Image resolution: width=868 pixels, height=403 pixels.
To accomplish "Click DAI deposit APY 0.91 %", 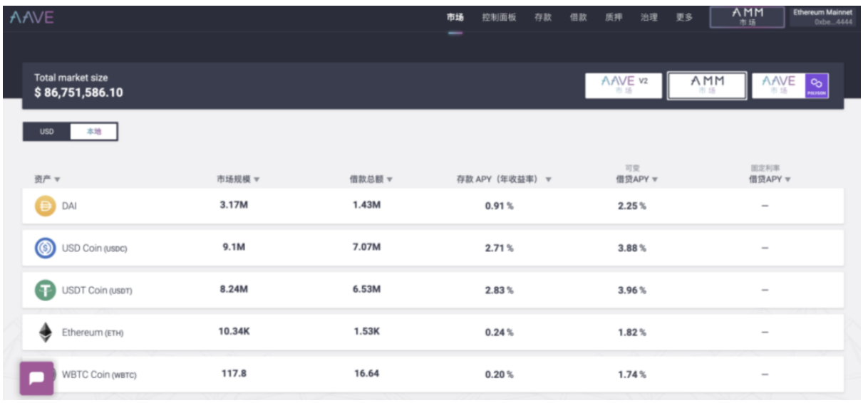I will (x=500, y=206).
